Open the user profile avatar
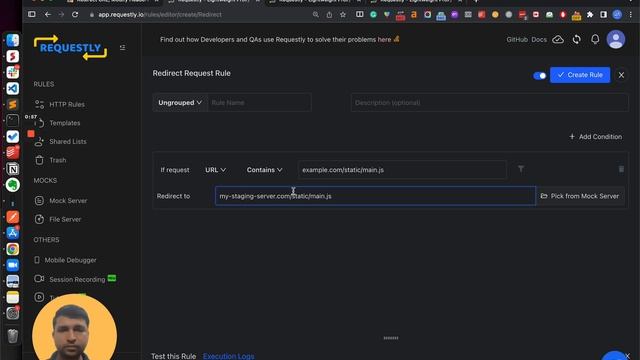This screenshot has width=640, height=360. 616,40
